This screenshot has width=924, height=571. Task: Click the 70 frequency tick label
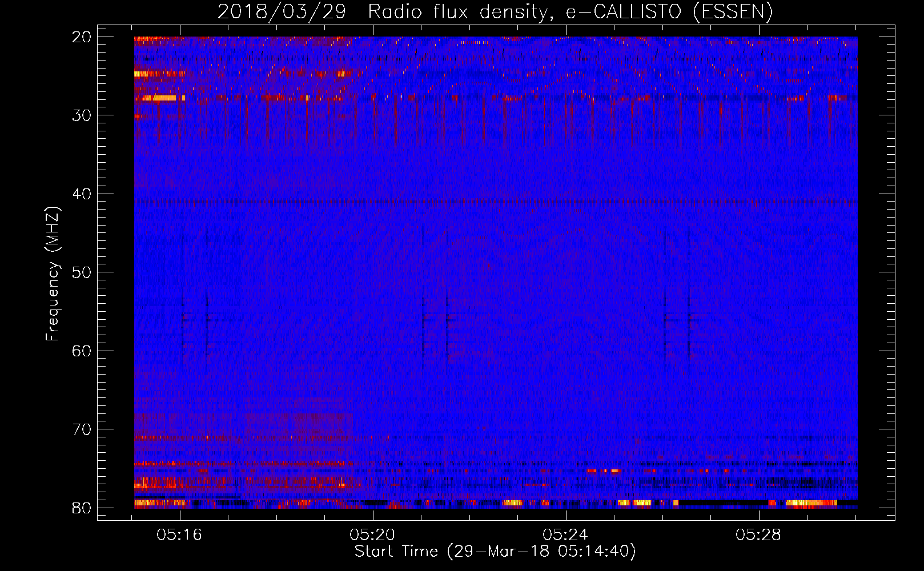pyautogui.click(x=82, y=429)
